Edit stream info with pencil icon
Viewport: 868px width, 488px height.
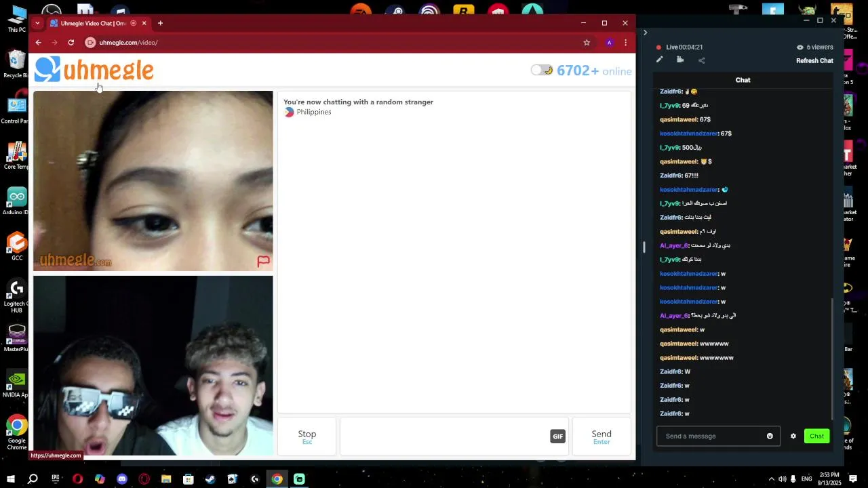(659, 60)
